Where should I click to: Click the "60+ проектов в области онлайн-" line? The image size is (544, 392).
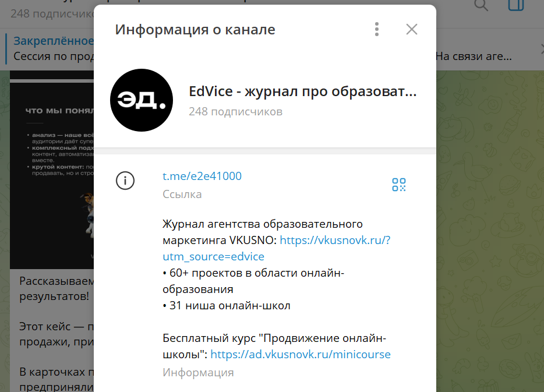click(253, 273)
